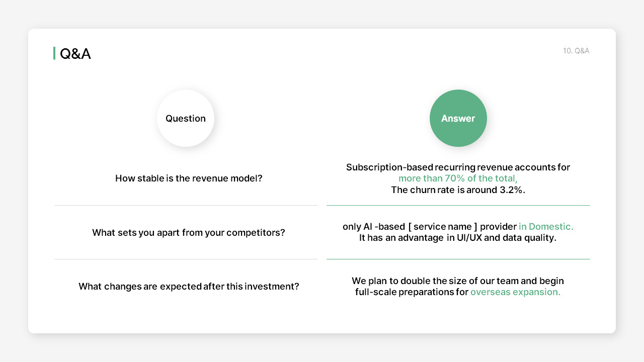Click 'advantage in UI/UX and data quality' line
The image size is (644, 362).
458,238
